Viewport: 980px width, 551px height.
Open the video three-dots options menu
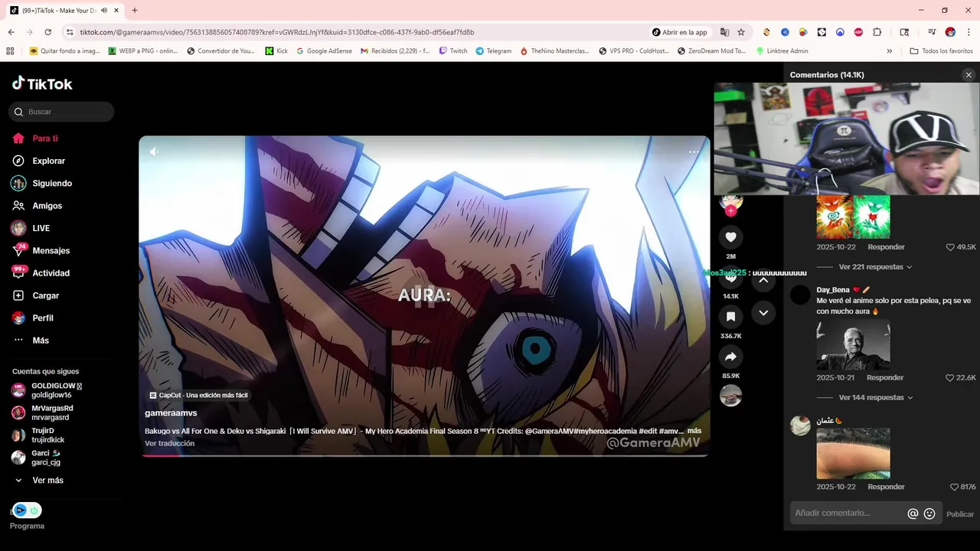coord(694,152)
